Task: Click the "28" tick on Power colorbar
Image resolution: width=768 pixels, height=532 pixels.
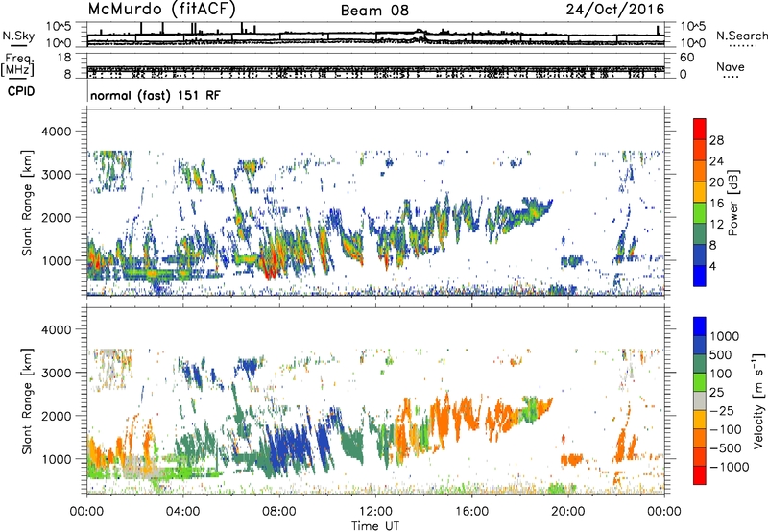Action: [716, 140]
